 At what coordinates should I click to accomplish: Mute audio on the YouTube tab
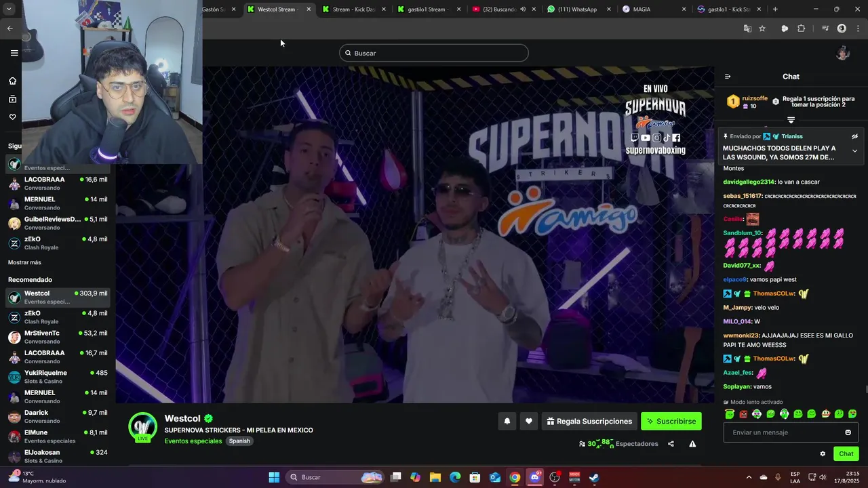523,9
